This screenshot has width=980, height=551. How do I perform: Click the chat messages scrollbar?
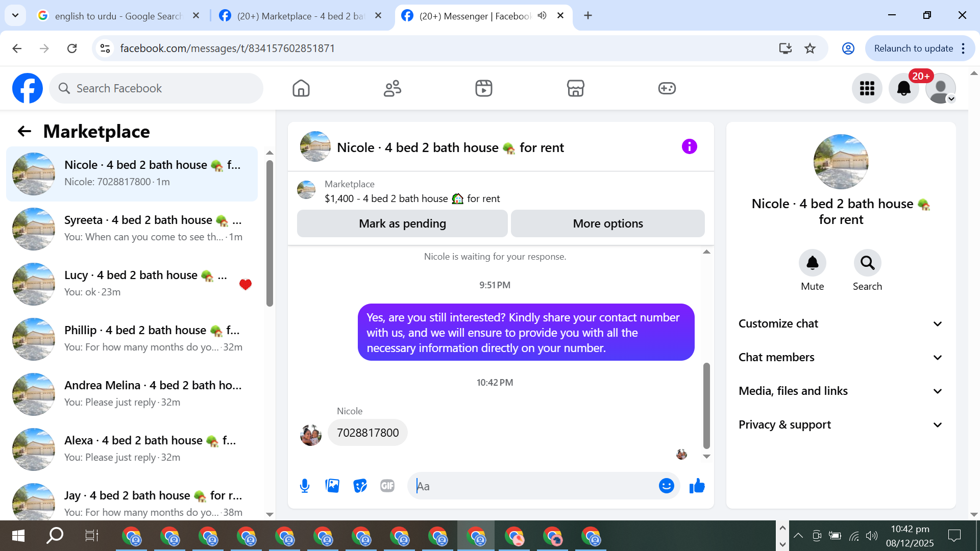[x=706, y=406]
